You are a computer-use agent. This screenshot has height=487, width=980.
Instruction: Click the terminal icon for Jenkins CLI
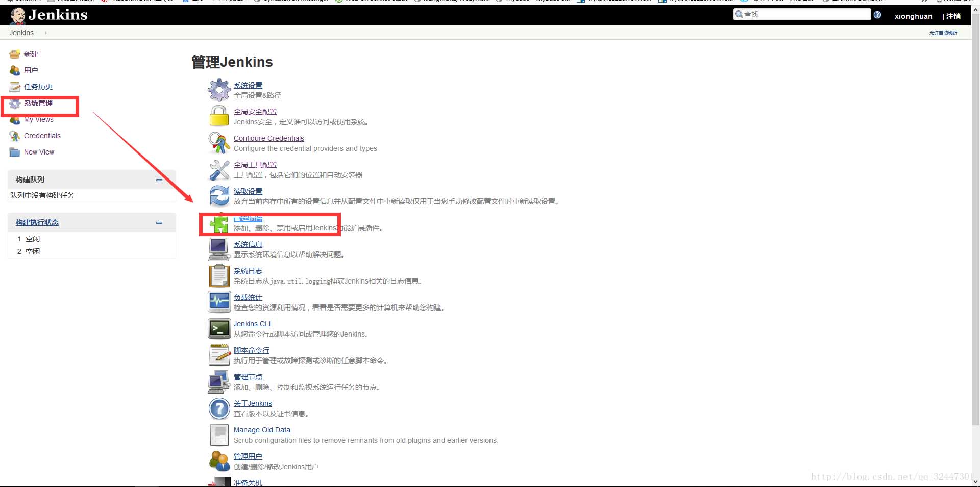[x=219, y=329]
